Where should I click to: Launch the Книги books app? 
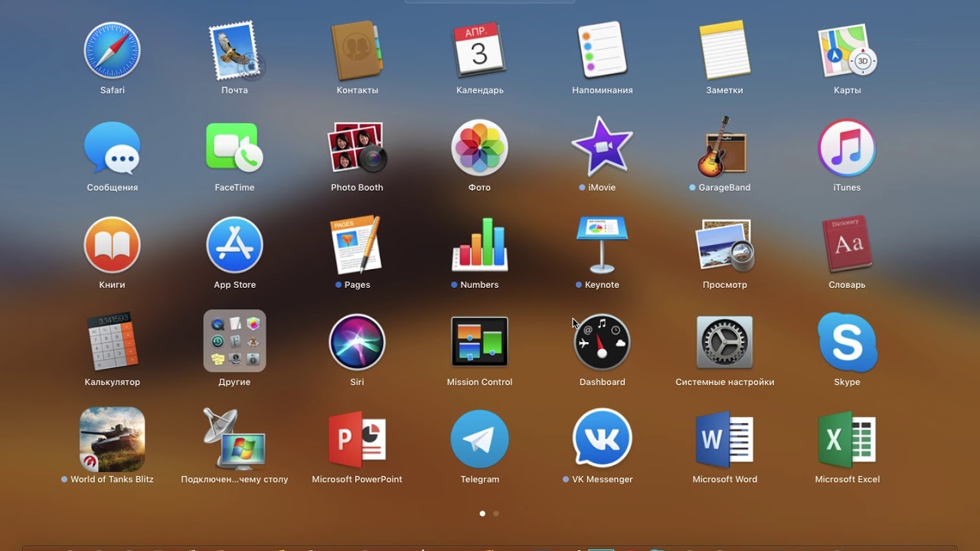pos(112,245)
